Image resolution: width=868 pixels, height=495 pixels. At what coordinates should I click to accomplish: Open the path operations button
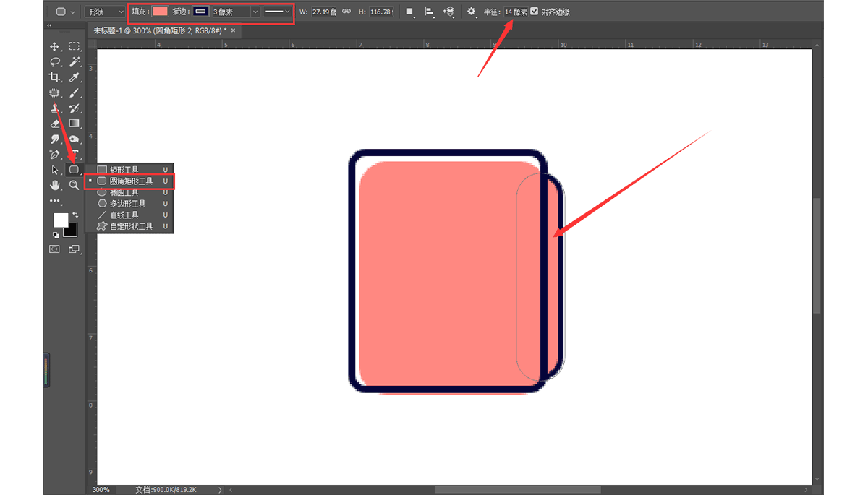[x=409, y=12]
